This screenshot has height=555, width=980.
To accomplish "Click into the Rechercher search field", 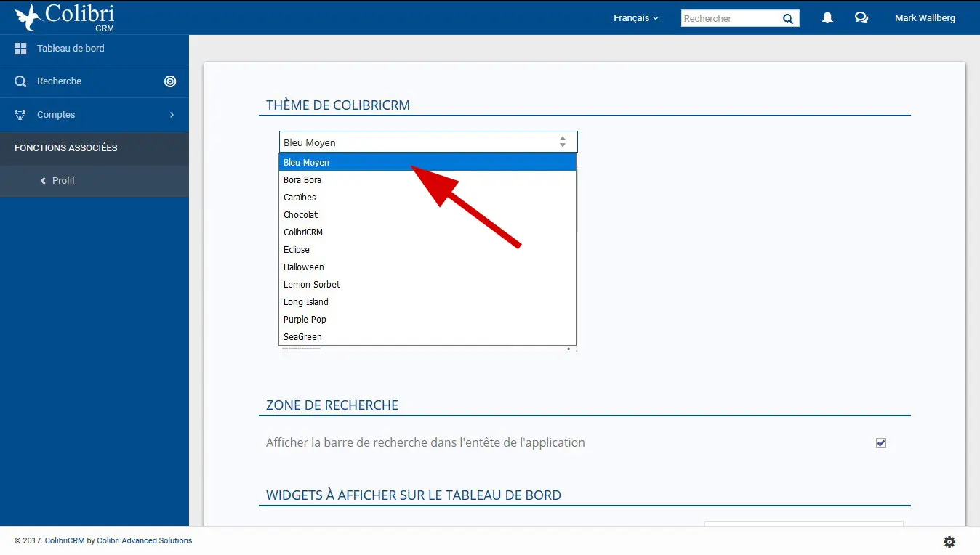I will pos(729,19).
